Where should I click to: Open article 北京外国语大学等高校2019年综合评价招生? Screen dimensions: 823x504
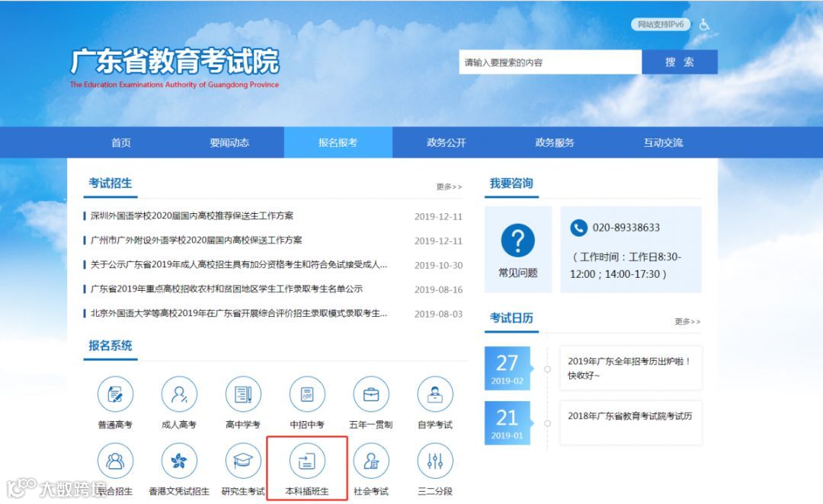(239, 313)
